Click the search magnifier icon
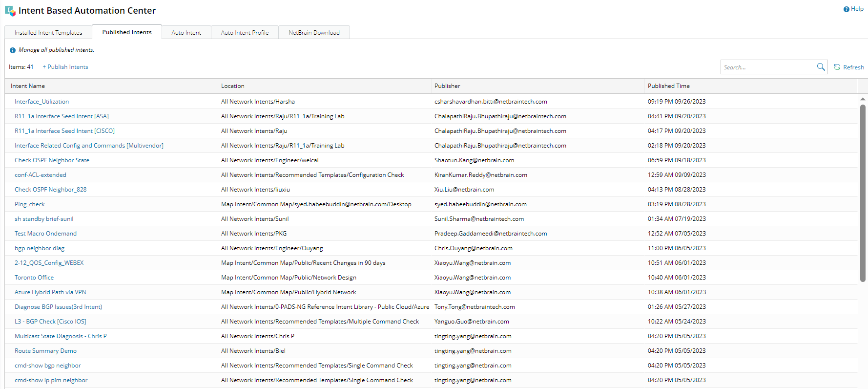 pos(821,67)
